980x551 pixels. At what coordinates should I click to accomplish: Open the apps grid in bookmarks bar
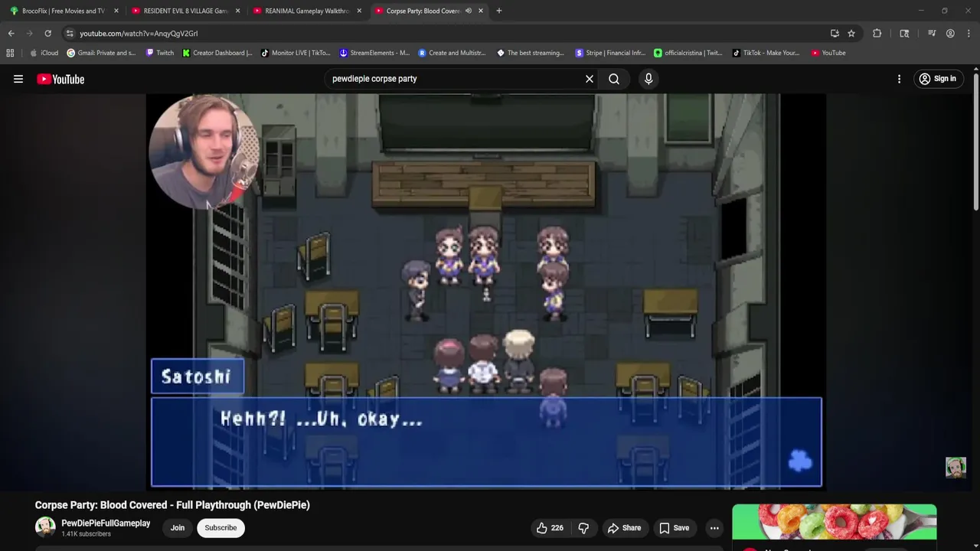pyautogui.click(x=10, y=53)
